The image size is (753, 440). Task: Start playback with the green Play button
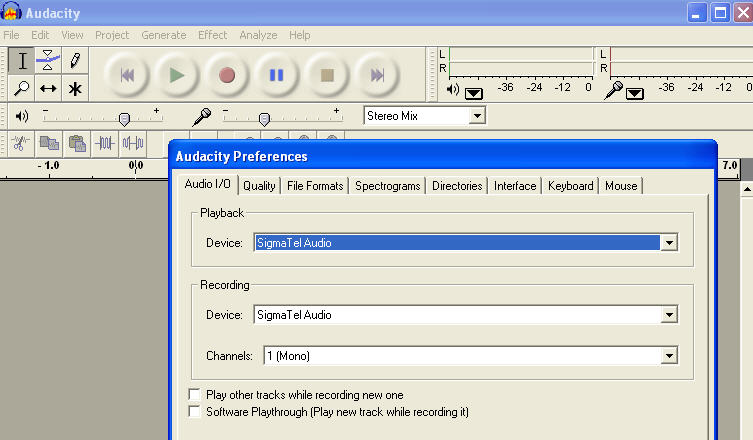coord(177,75)
